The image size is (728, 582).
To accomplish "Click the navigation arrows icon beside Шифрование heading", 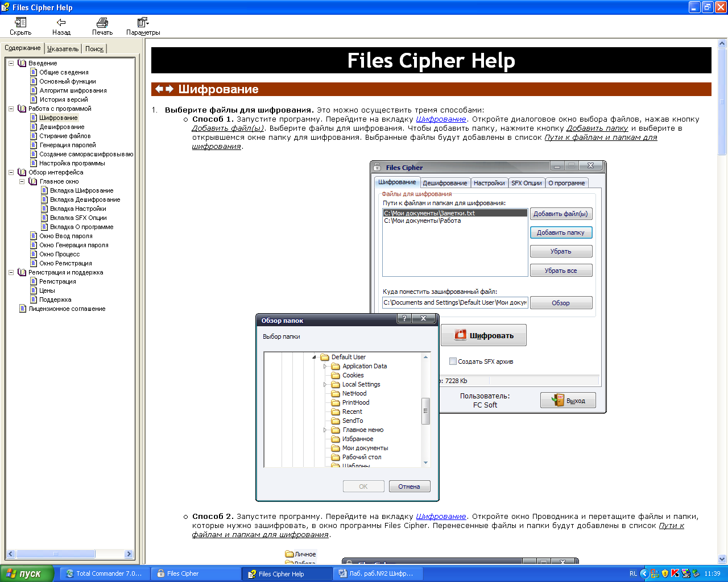I will pyautogui.click(x=164, y=89).
